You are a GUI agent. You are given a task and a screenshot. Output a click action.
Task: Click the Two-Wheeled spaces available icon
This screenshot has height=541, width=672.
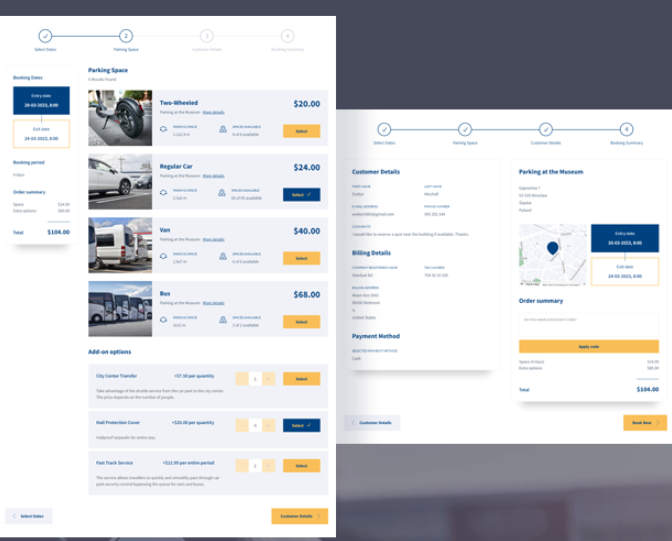click(223, 129)
